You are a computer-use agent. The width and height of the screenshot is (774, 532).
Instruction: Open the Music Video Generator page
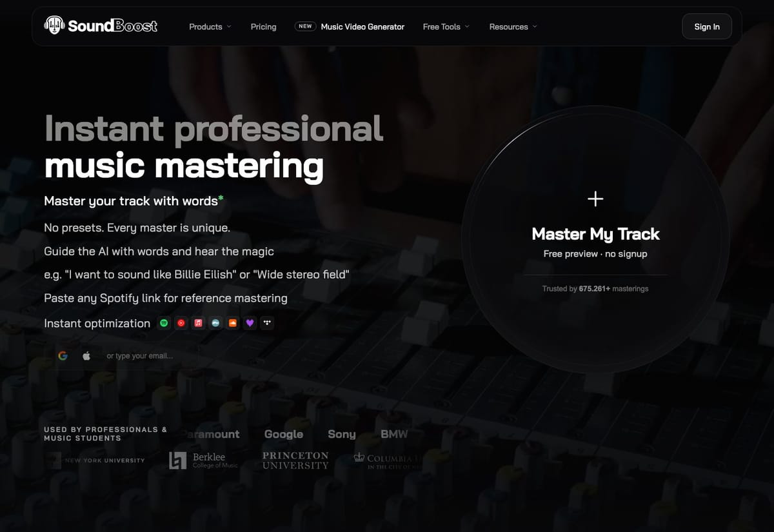(x=362, y=26)
